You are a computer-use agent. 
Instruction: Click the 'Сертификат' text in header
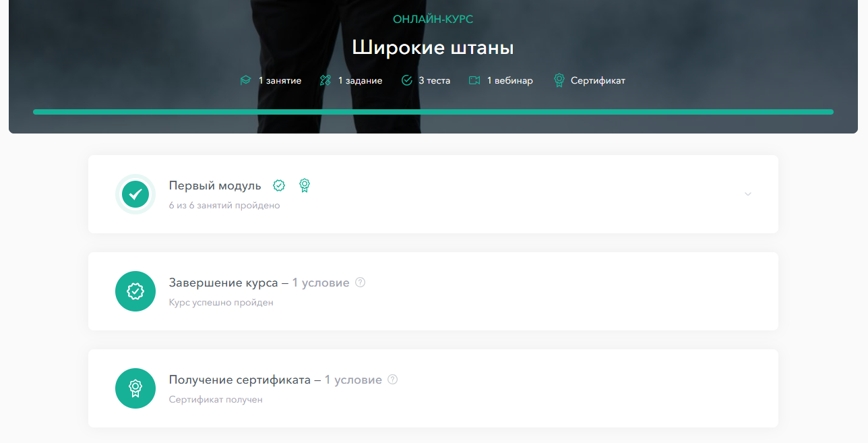pyautogui.click(x=598, y=80)
